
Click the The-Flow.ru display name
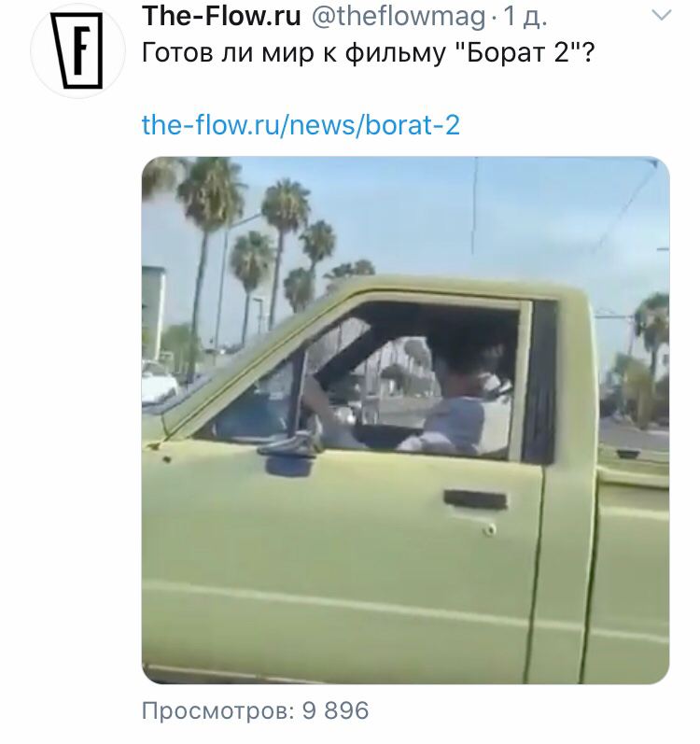221,17
